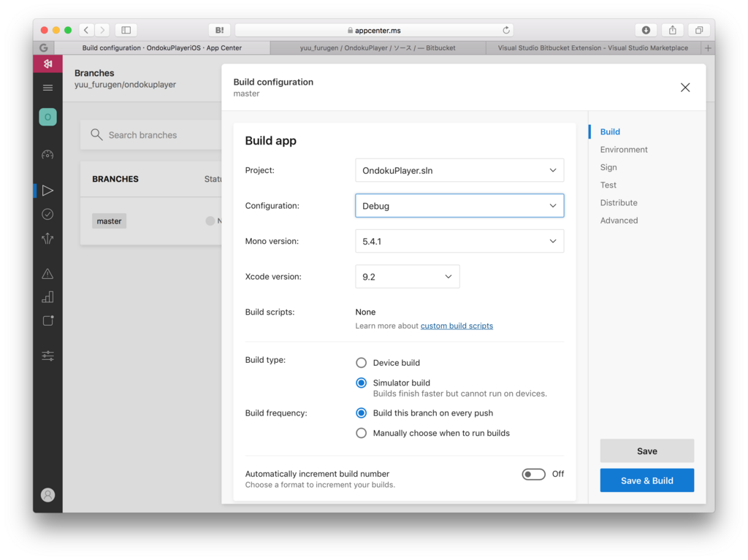Viewport: 748px width, 560px height.
Task: Show all tabs overview icon
Action: coord(699,30)
